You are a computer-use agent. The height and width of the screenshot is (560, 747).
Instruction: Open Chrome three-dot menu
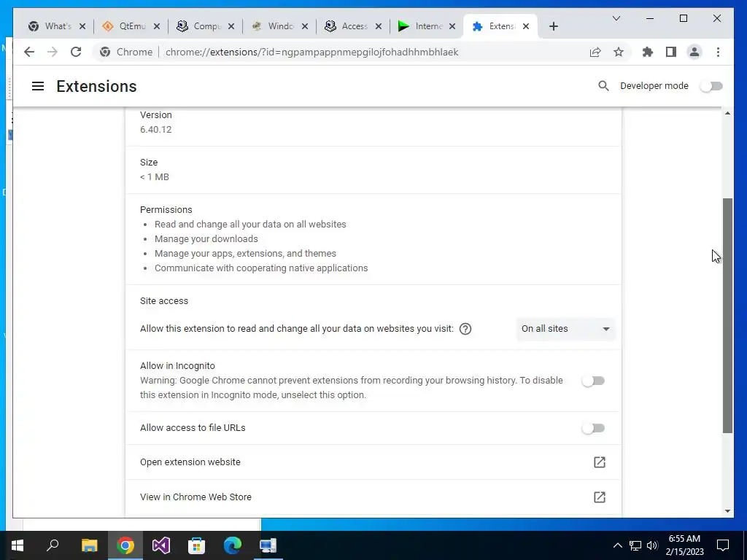(x=718, y=52)
